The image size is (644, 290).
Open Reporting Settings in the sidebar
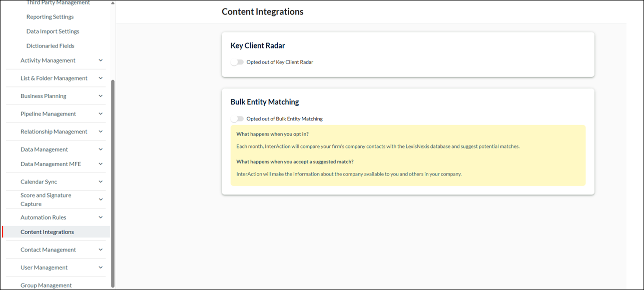50,17
